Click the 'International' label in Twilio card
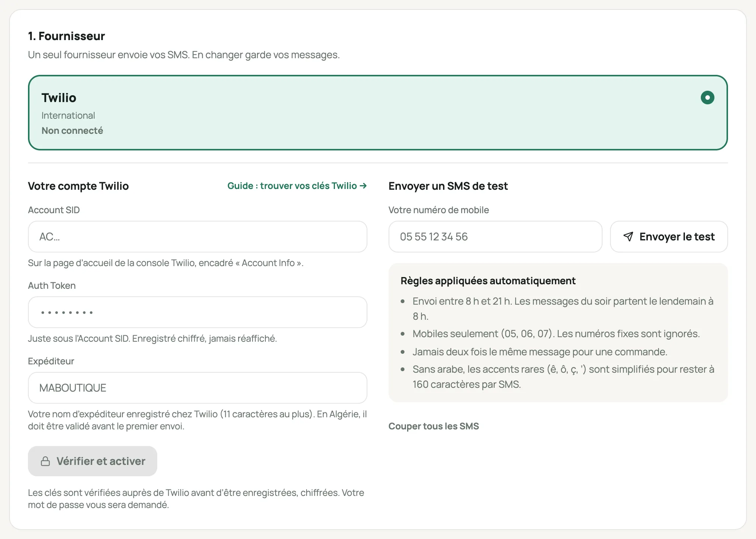756x539 pixels. click(68, 115)
